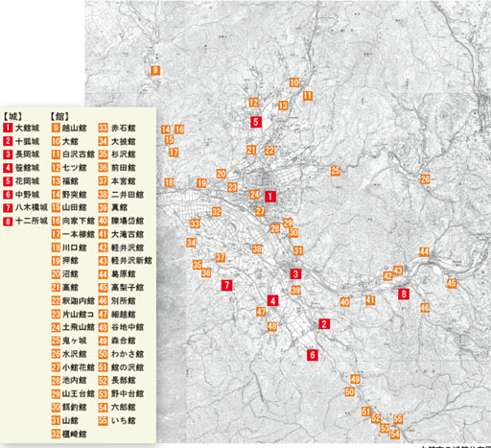
Task: Click orange marker 26 on the map
Action: click(425, 179)
